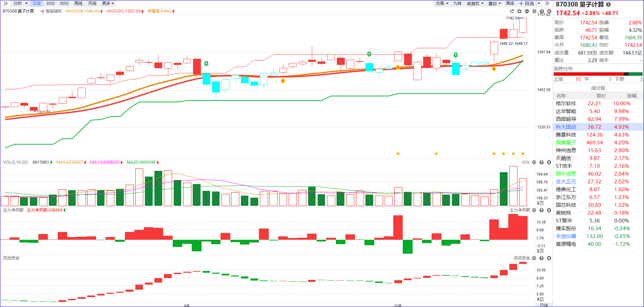
Task: Toggle the 智能辅助 circle button
Action: [x=43, y=11]
